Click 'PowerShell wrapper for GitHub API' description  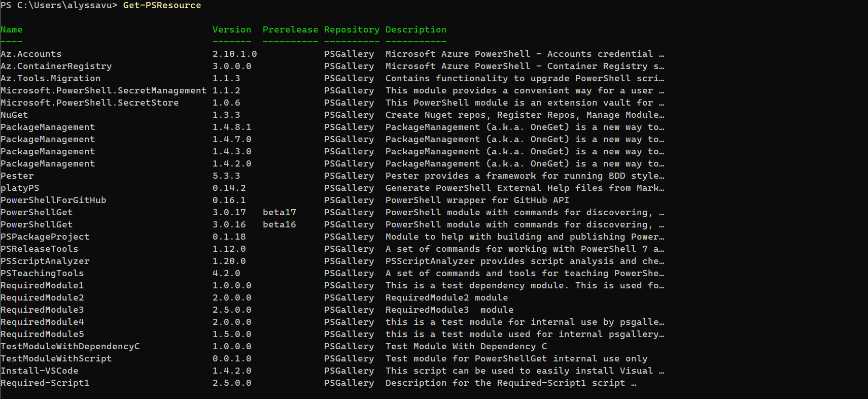pyautogui.click(x=477, y=200)
